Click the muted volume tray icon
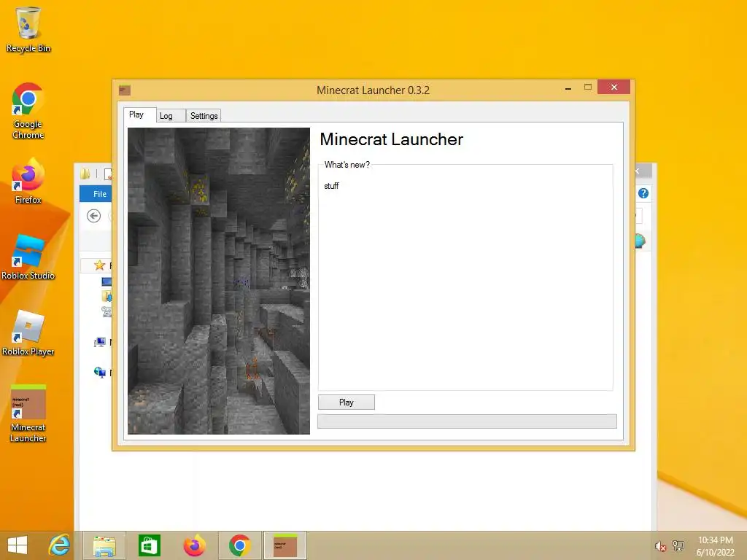Image resolution: width=747 pixels, height=560 pixels. [660, 547]
